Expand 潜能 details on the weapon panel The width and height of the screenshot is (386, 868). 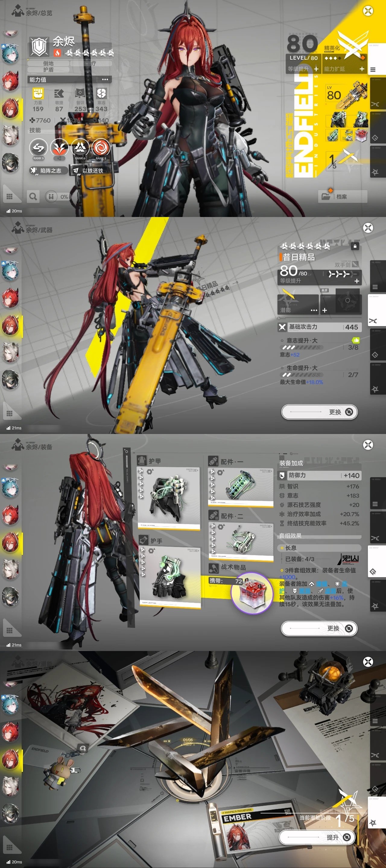click(314, 310)
